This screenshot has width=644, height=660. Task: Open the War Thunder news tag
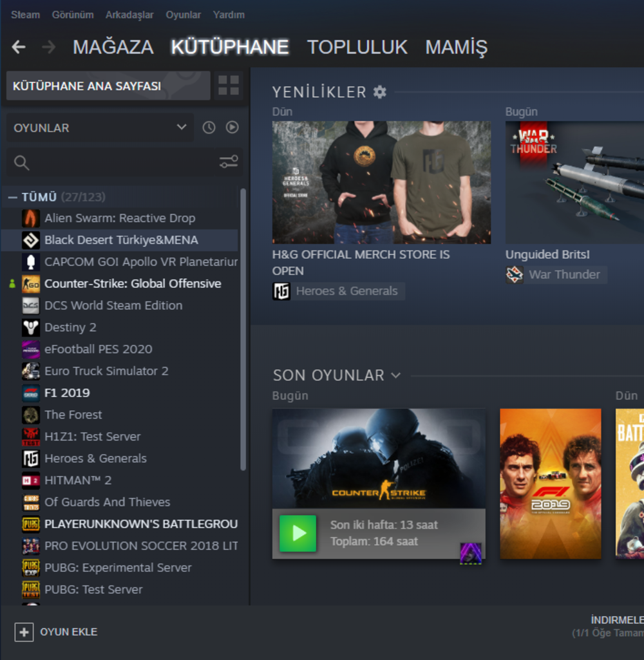tap(556, 275)
